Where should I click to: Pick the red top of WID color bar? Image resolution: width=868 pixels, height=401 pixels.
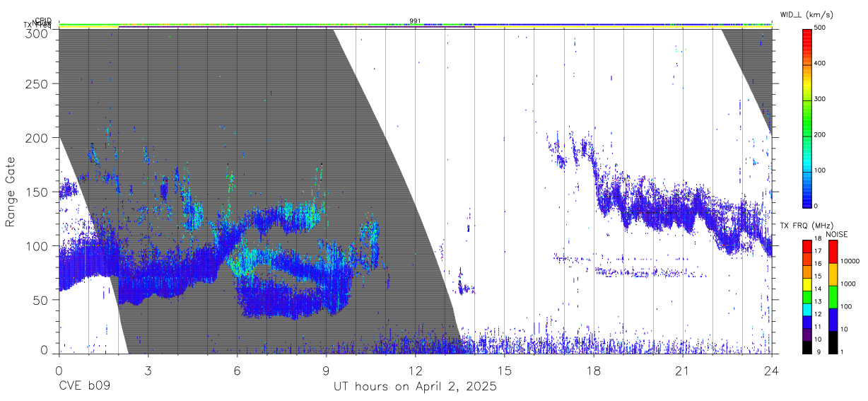click(x=807, y=35)
